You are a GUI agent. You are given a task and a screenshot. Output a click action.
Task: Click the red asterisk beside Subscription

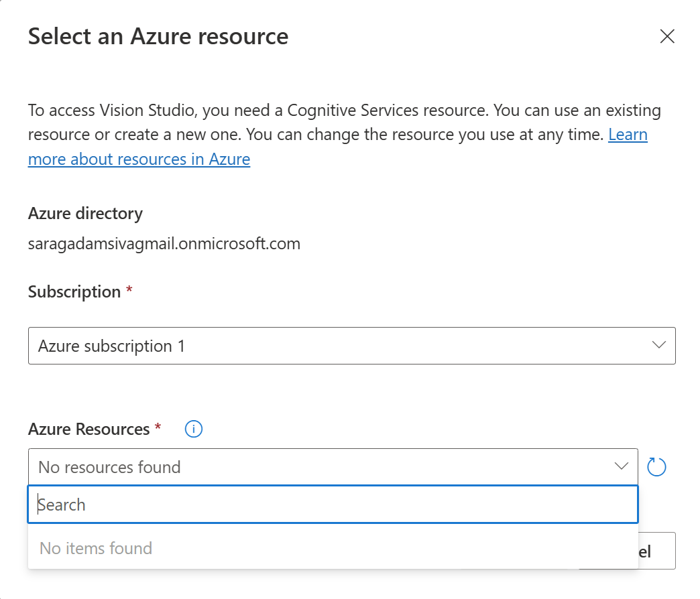pyautogui.click(x=129, y=291)
